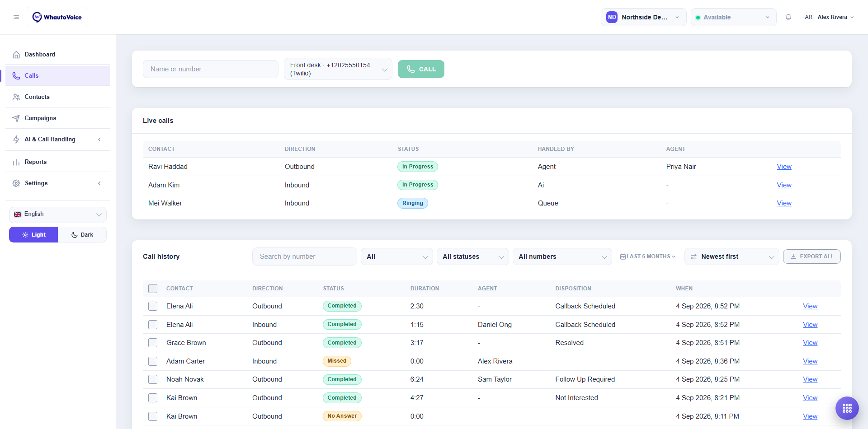868x429 pixels.
Task: Click View link for Ravi Haddad live call
Action: (x=784, y=167)
